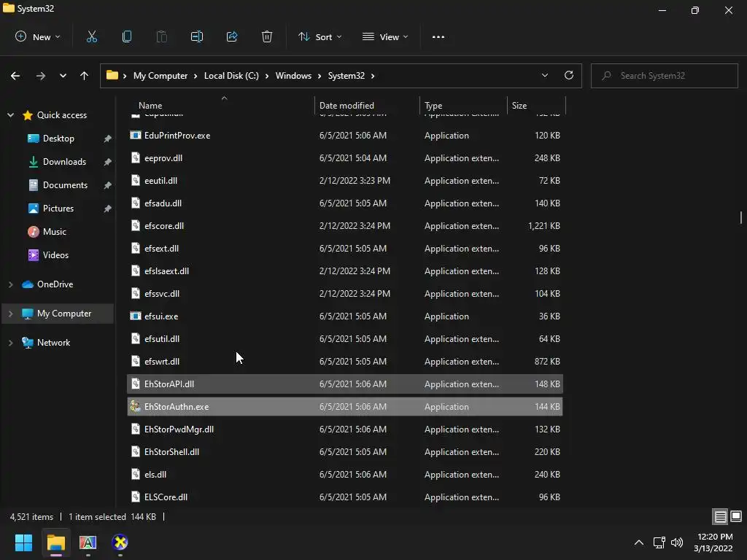Select efscore.dll file row

[345, 226]
